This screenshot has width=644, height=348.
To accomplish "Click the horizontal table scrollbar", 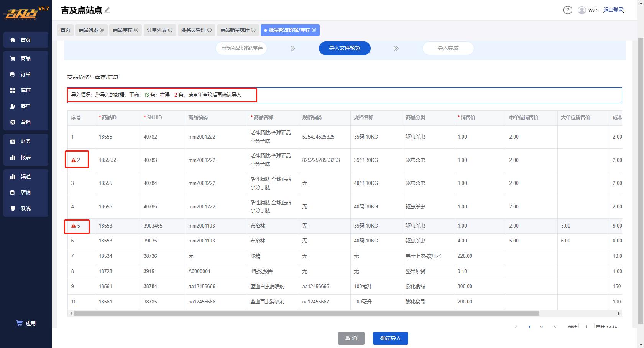I will (307, 313).
